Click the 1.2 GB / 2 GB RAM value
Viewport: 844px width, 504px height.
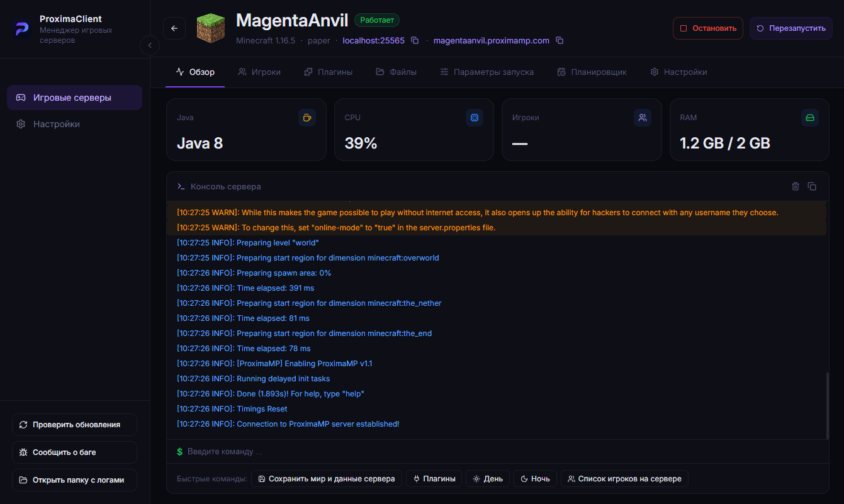click(x=725, y=143)
